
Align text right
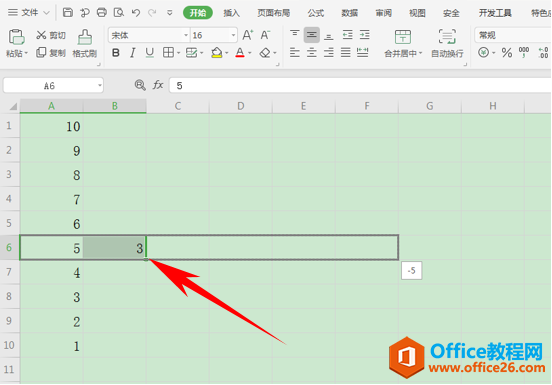click(x=328, y=53)
